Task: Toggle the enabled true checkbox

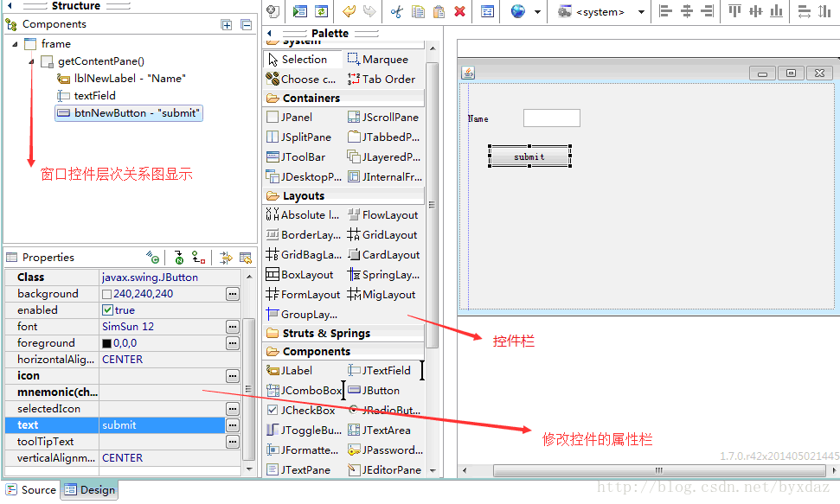Action: tap(107, 310)
